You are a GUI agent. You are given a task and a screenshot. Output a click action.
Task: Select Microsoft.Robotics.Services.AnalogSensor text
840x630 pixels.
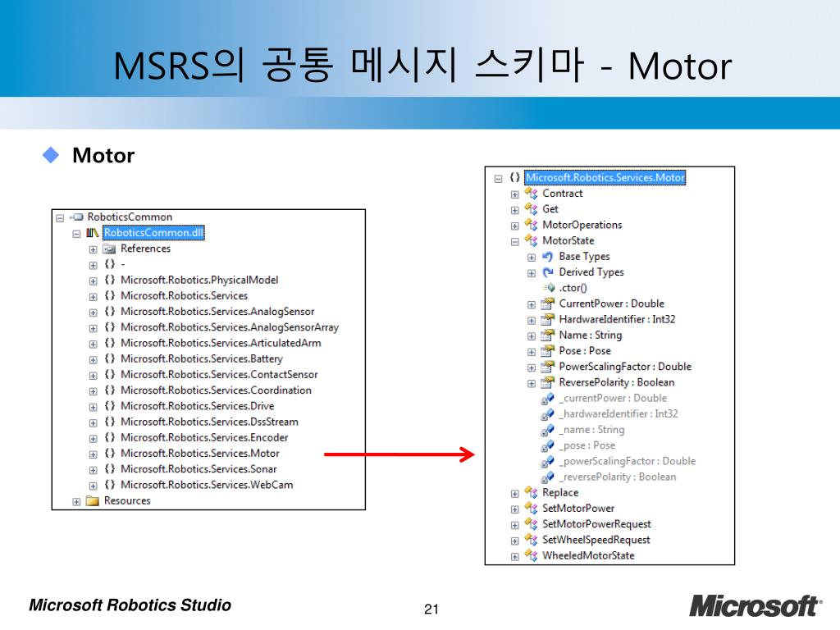click(217, 312)
